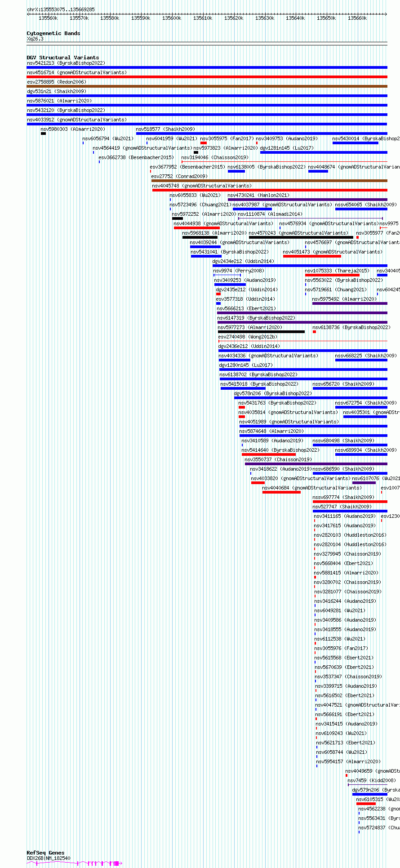Open the dgv531n21 (Shaikh2009) variant label
400x868 pixels.
click(x=56, y=92)
